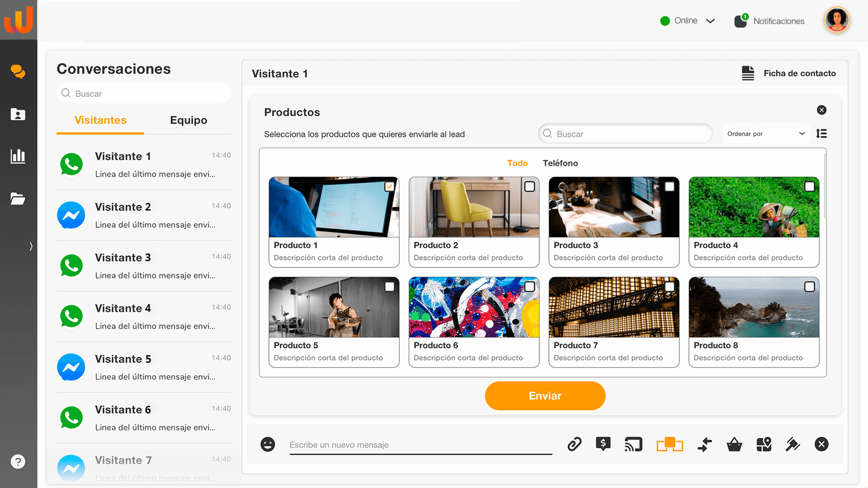Click the orange products gallery icon

click(670, 444)
